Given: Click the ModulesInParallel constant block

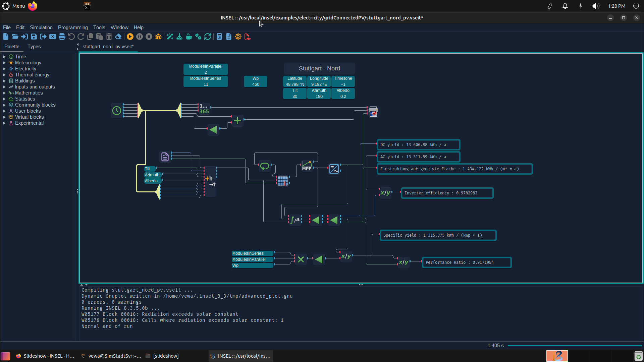Looking at the screenshot, I should click(x=206, y=69).
